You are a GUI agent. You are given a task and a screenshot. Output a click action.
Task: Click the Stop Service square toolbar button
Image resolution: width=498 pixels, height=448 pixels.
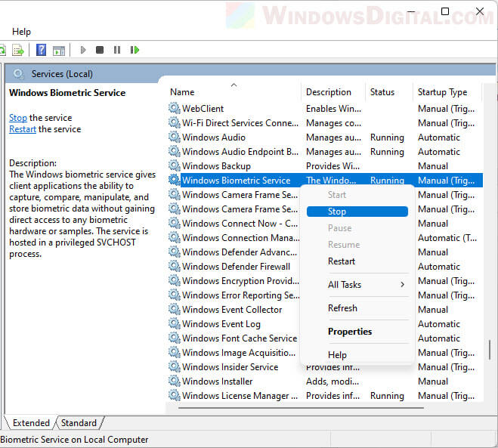click(x=100, y=50)
